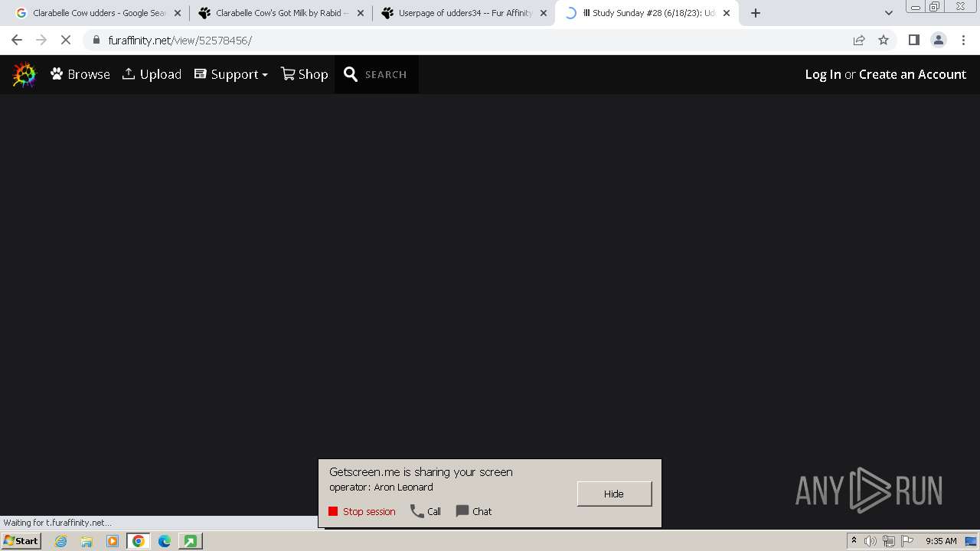Click the Show desktop button

[x=971, y=541]
